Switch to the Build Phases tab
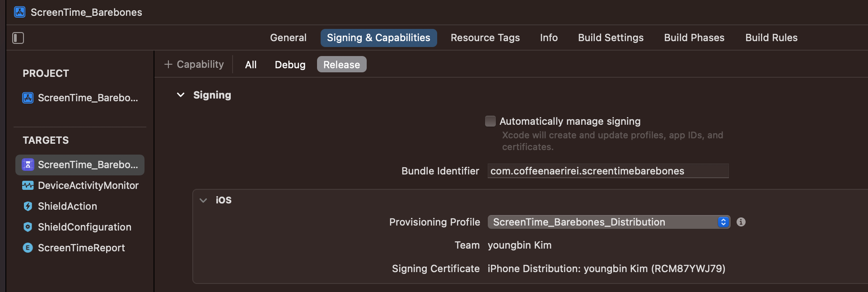This screenshot has width=868, height=292. (x=694, y=38)
